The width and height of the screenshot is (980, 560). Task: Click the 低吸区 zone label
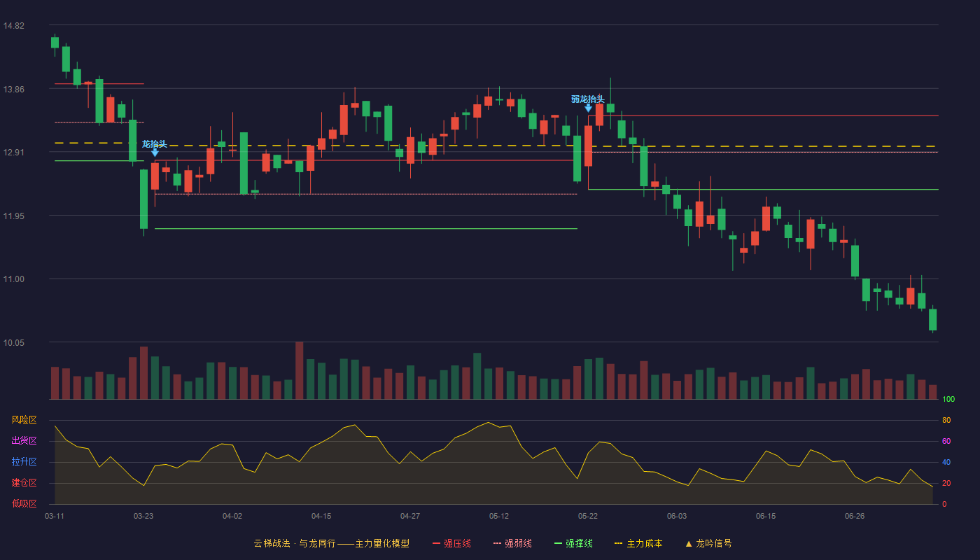pyautogui.click(x=24, y=504)
